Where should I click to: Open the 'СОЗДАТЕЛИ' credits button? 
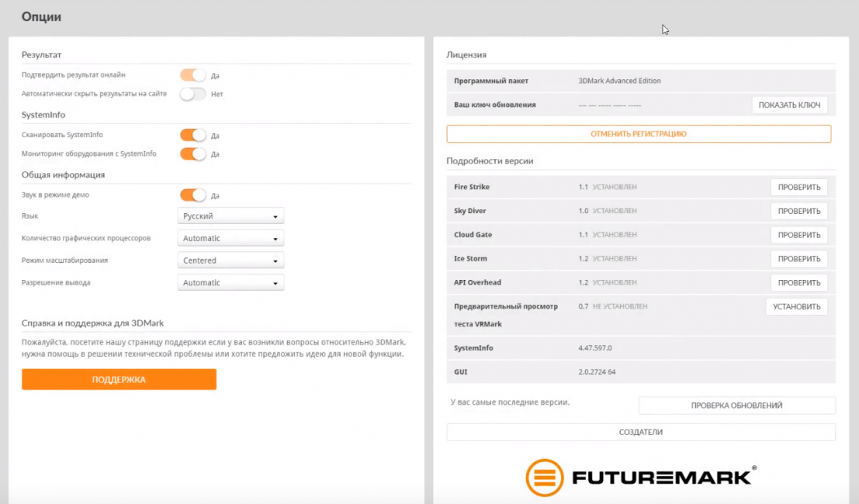641,433
